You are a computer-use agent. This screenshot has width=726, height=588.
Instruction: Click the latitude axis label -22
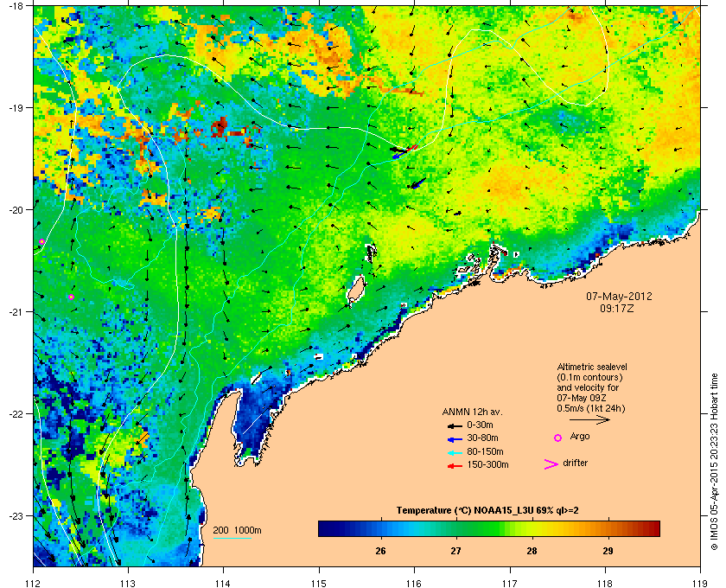point(16,413)
